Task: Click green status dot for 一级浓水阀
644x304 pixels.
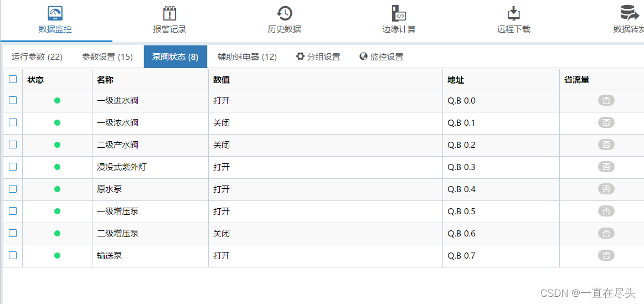Action: 58,123
